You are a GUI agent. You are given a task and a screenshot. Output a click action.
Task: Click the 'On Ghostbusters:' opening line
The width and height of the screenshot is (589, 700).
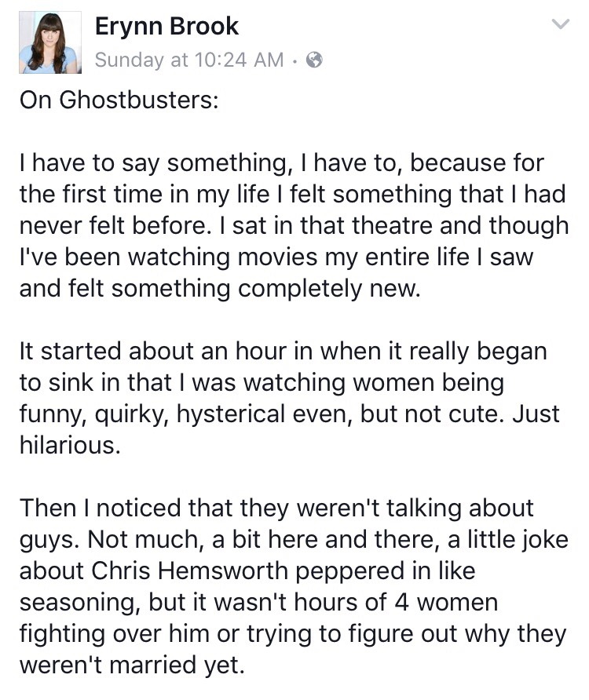pos(118,103)
